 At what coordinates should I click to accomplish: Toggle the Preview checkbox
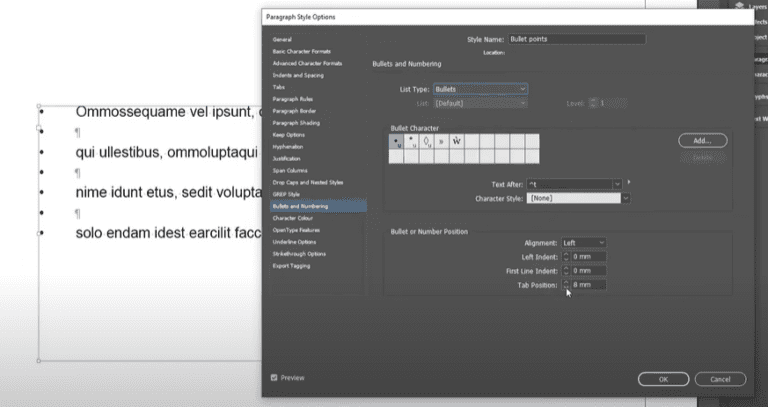pyautogui.click(x=274, y=378)
